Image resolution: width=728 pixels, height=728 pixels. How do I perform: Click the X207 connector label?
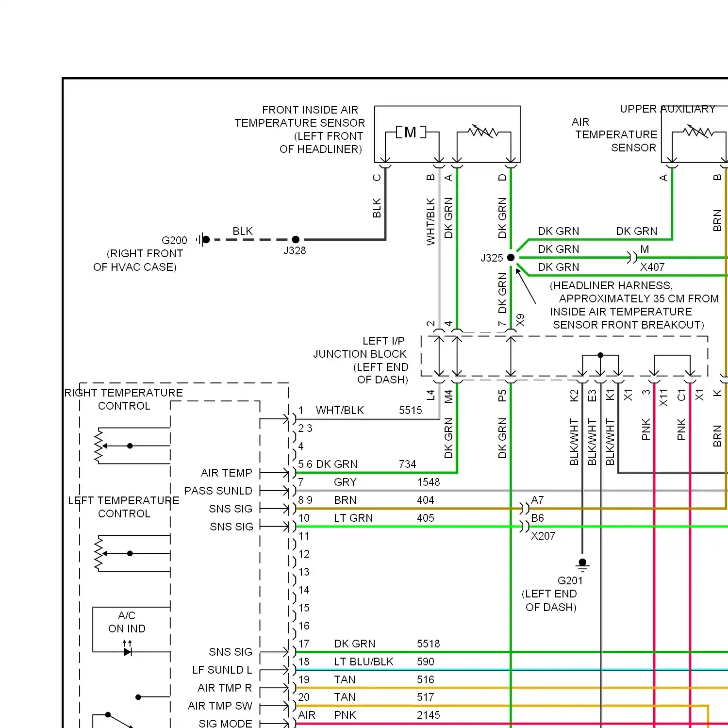pos(543,536)
